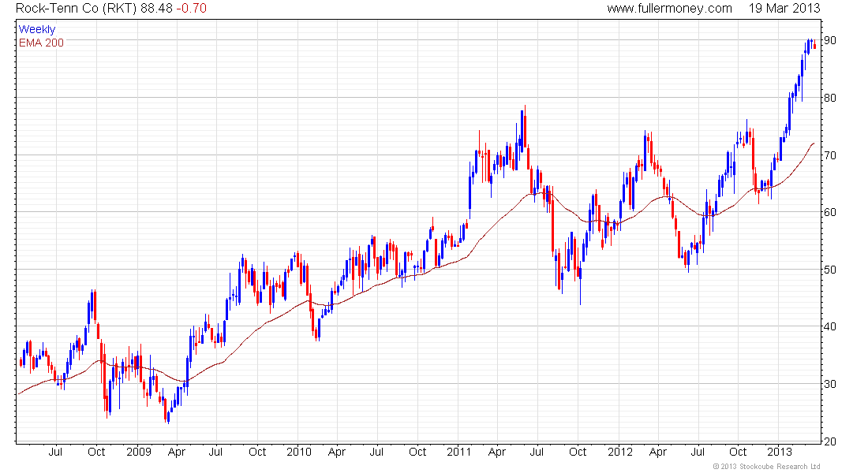868x473 pixels.
Task: Click the 70 price axis label
Action: pyautogui.click(x=830, y=155)
